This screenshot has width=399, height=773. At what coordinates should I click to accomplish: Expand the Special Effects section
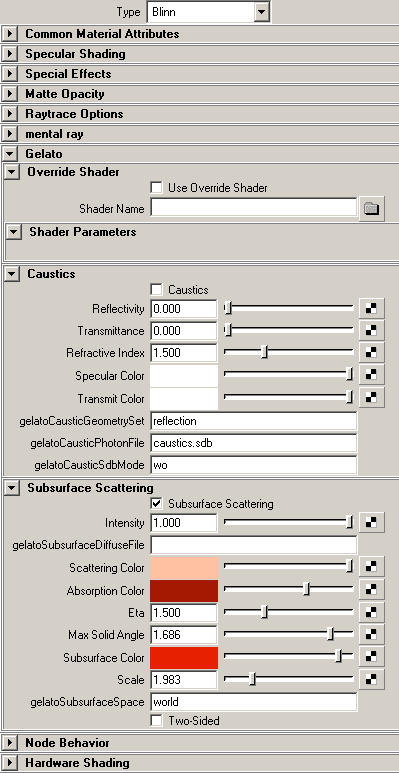click(9, 74)
